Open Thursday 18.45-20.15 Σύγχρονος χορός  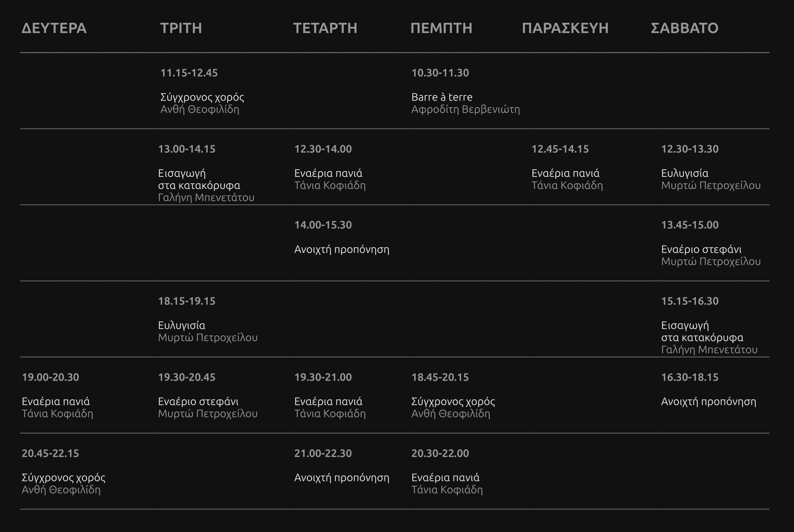coord(453,401)
